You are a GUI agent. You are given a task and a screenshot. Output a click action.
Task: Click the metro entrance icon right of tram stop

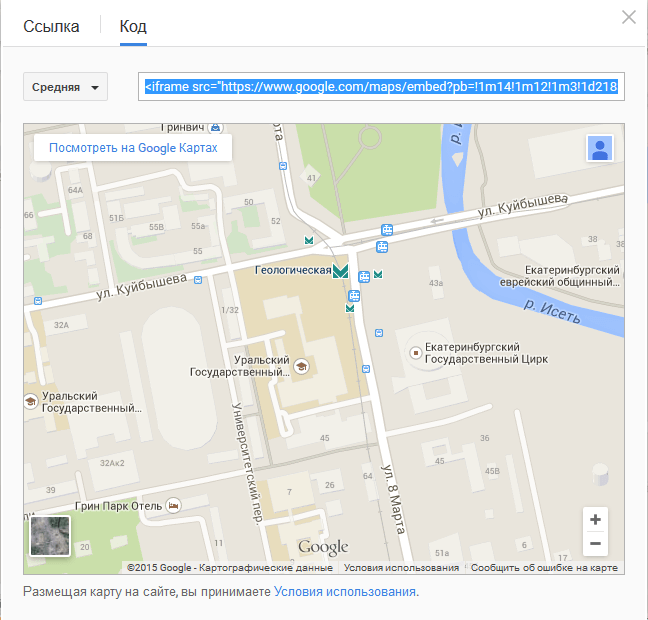coord(378,274)
